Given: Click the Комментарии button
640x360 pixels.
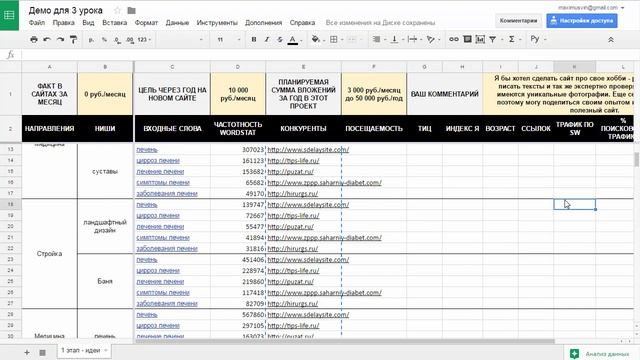Looking at the screenshot, I should click(518, 20).
